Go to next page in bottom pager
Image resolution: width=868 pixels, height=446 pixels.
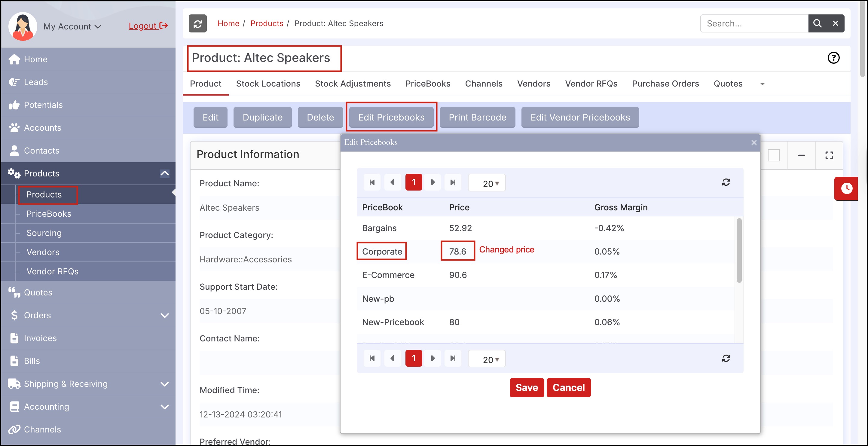click(x=433, y=359)
